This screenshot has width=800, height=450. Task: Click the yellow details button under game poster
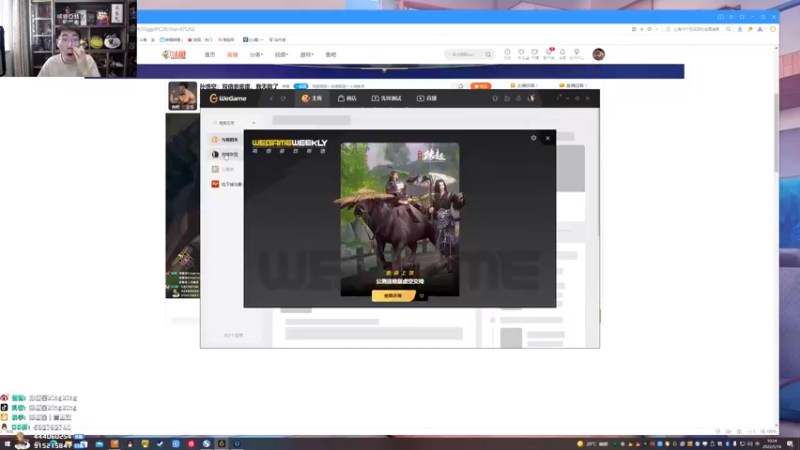pos(393,295)
